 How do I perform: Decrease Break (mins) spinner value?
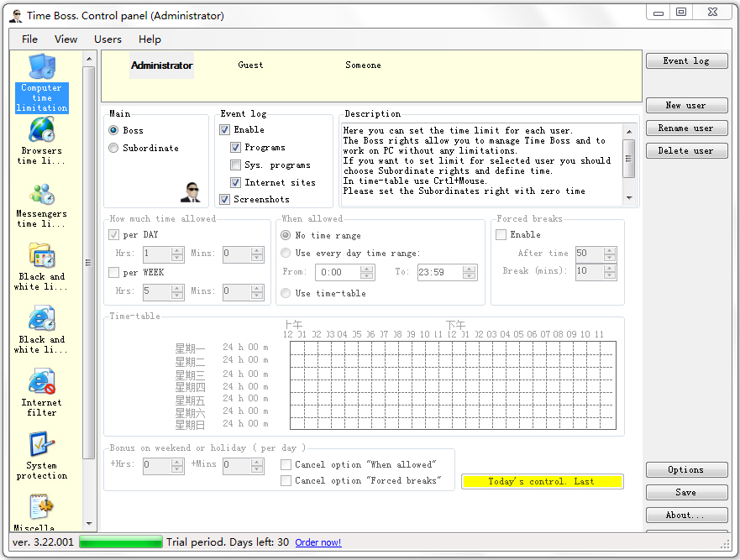click(610, 275)
